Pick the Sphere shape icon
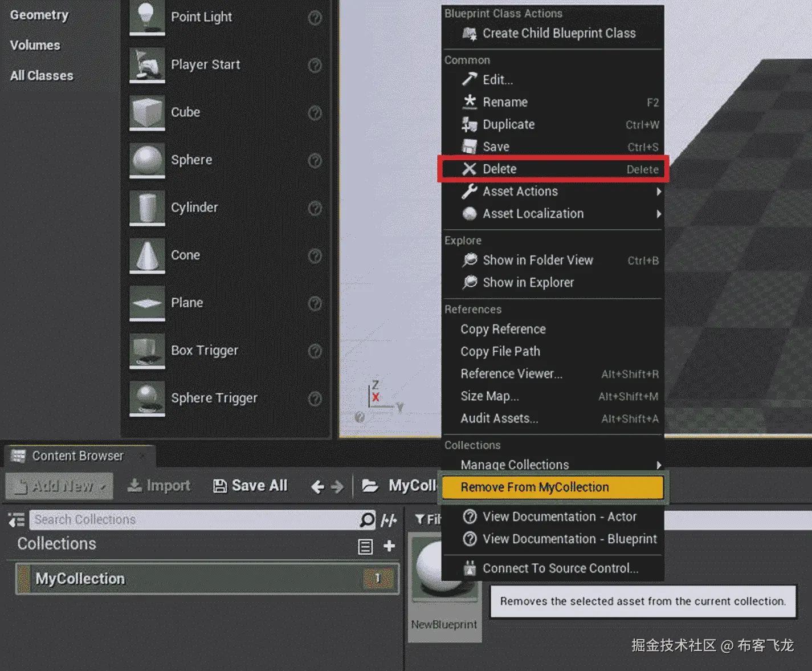The image size is (812, 671). pyautogui.click(x=147, y=160)
